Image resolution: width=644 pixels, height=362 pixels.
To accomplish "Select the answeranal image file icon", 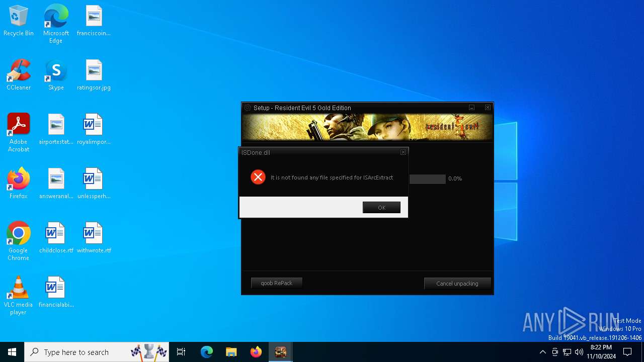I will tap(56, 184).
